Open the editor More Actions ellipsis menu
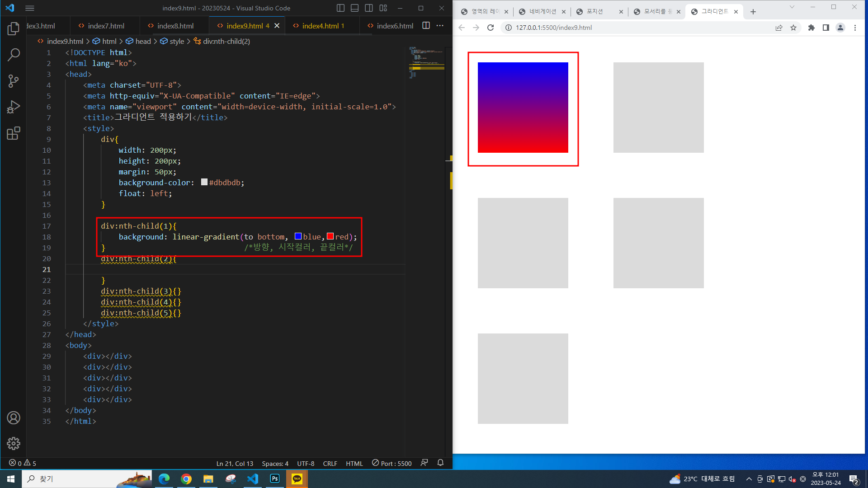 440,26
